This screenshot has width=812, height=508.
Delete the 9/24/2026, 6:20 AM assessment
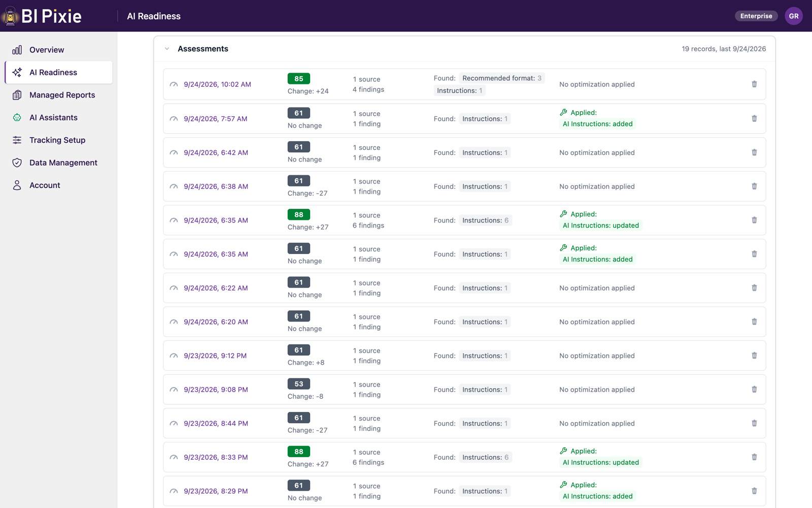pyautogui.click(x=754, y=322)
